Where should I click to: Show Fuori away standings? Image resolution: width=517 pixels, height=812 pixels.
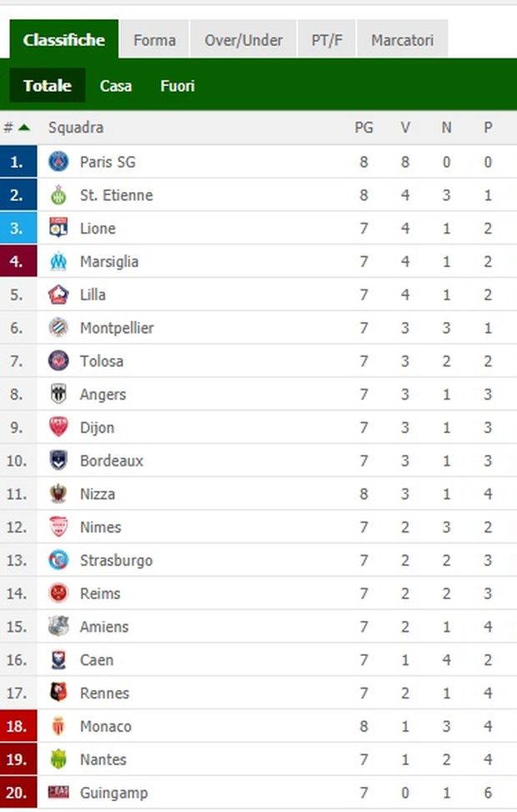178,85
